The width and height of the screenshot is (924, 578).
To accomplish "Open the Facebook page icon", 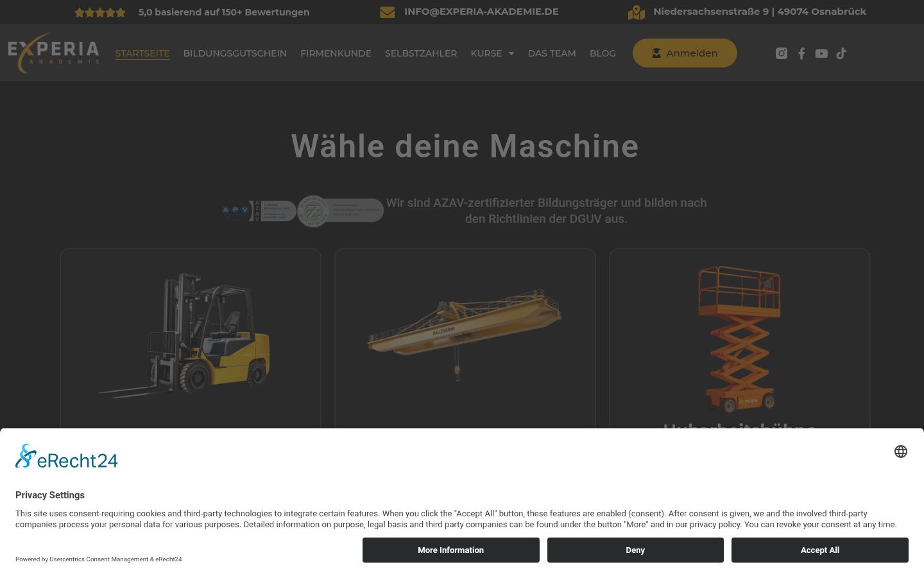I will coord(801,53).
